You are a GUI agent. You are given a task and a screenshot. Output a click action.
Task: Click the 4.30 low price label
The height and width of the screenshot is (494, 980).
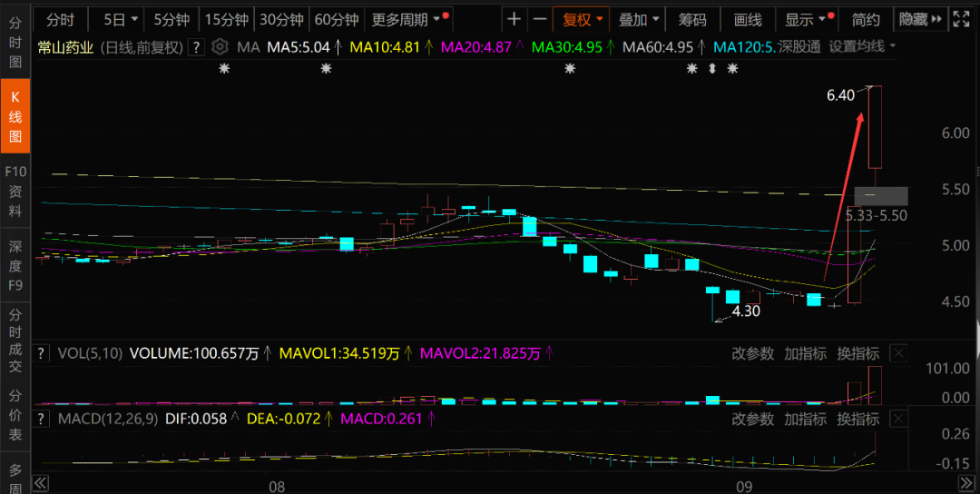point(745,311)
